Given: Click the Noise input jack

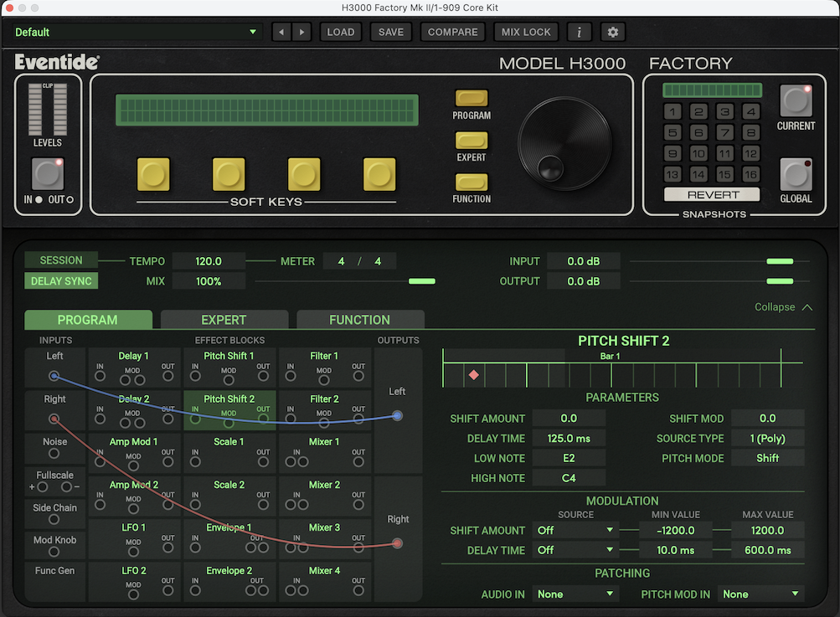Looking at the screenshot, I should click(54, 454).
